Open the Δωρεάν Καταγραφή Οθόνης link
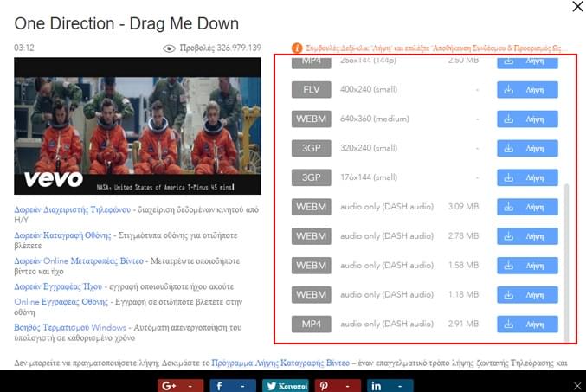 62,235
